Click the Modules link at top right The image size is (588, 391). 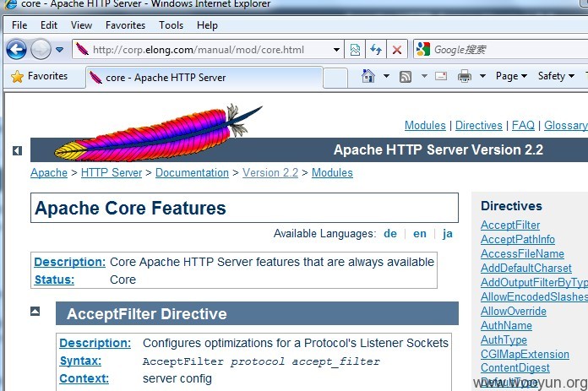pyautogui.click(x=425, y=125)
